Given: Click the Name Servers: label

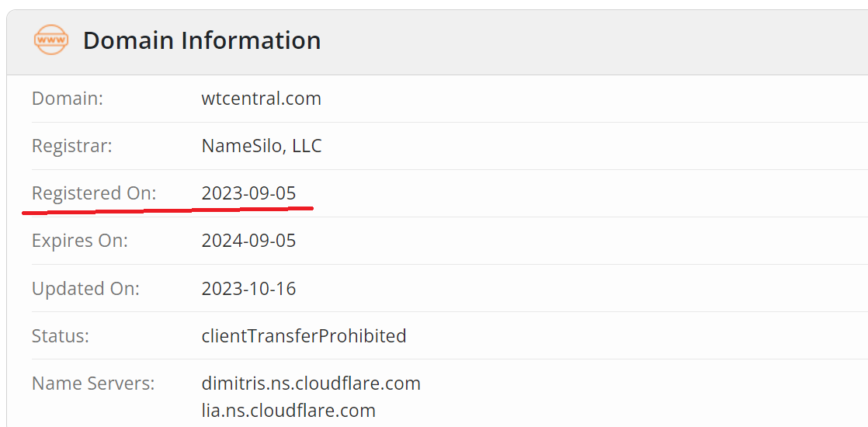Looking at the screenshot, I should (93, 384).
